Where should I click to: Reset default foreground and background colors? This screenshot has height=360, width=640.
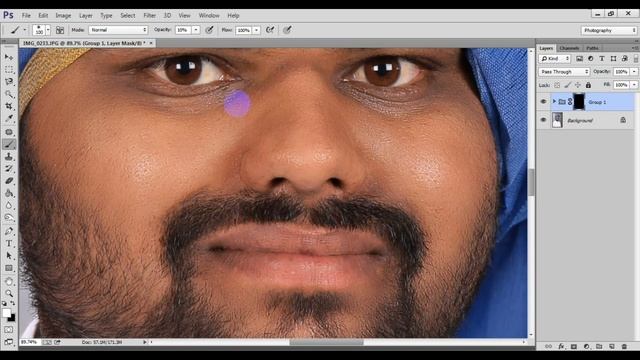tap(4, 303)
